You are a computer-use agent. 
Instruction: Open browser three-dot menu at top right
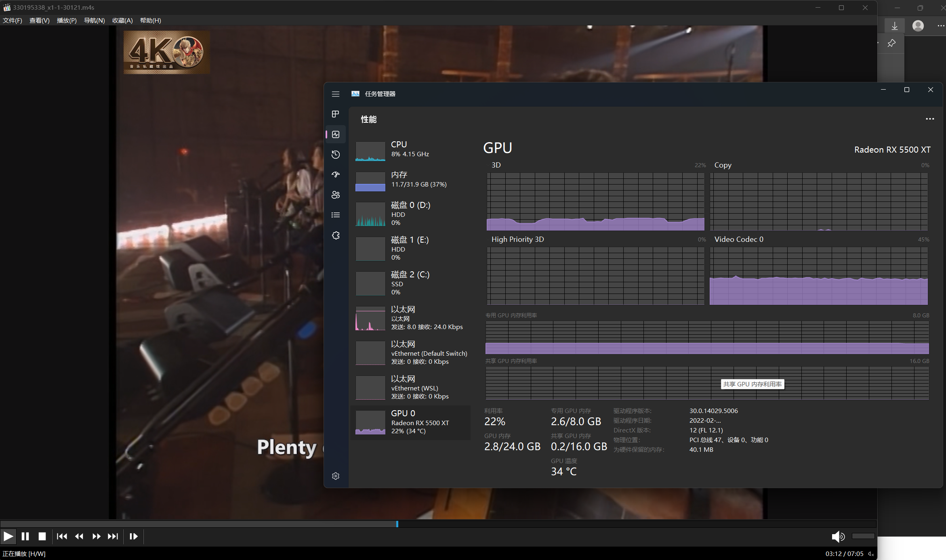tap(940, 26)
